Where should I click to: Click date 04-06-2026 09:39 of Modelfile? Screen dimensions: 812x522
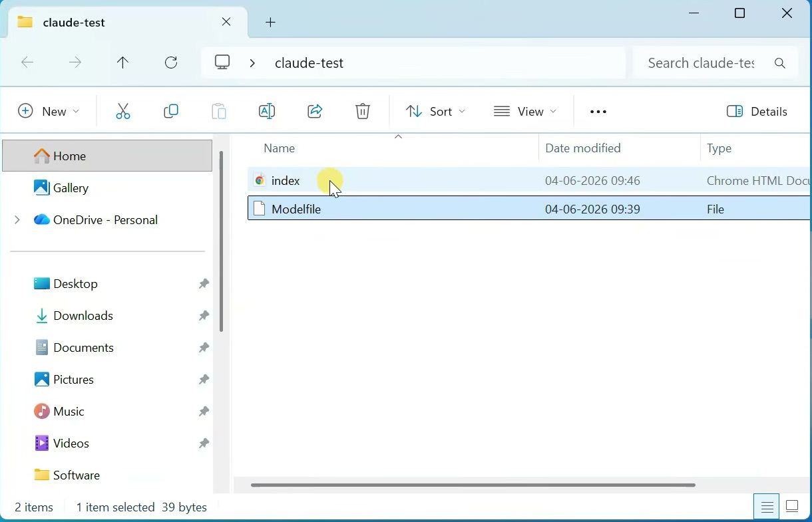coord(592,209)
